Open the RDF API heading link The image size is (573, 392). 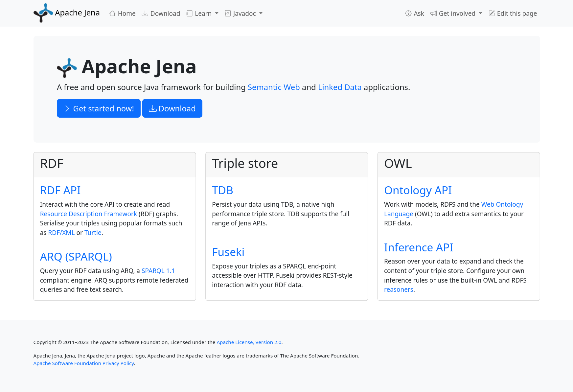pos(60,190)
